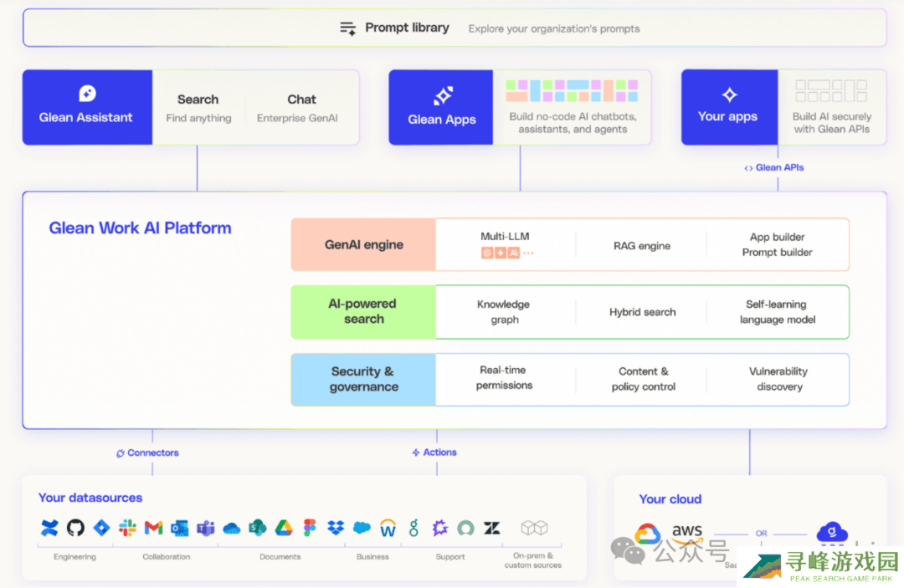This screenshot has height=588, width=904.
Task: Click the Documents category label
Action: pos(280,557)
